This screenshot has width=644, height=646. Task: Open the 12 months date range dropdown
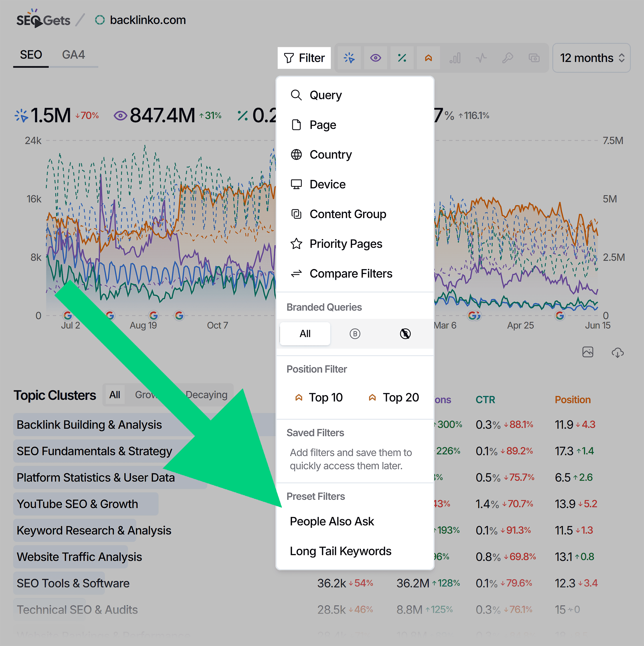click(x=591, y=58)
